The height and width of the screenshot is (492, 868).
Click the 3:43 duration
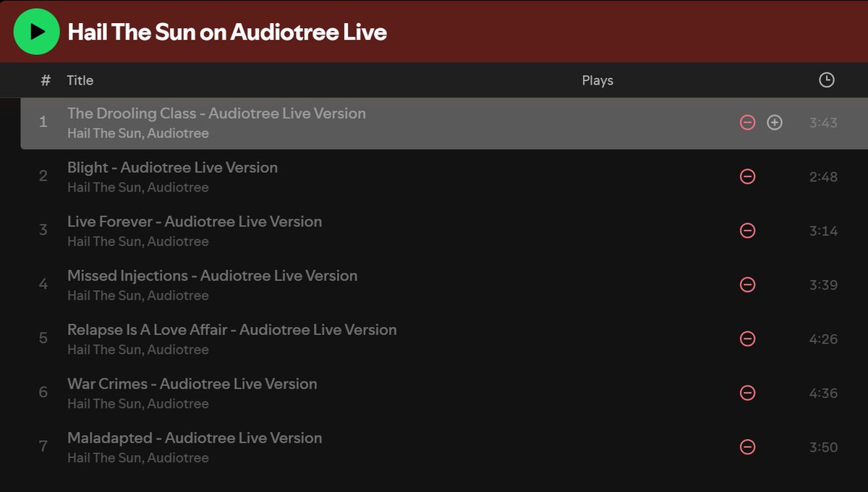[x=823, y=123]
